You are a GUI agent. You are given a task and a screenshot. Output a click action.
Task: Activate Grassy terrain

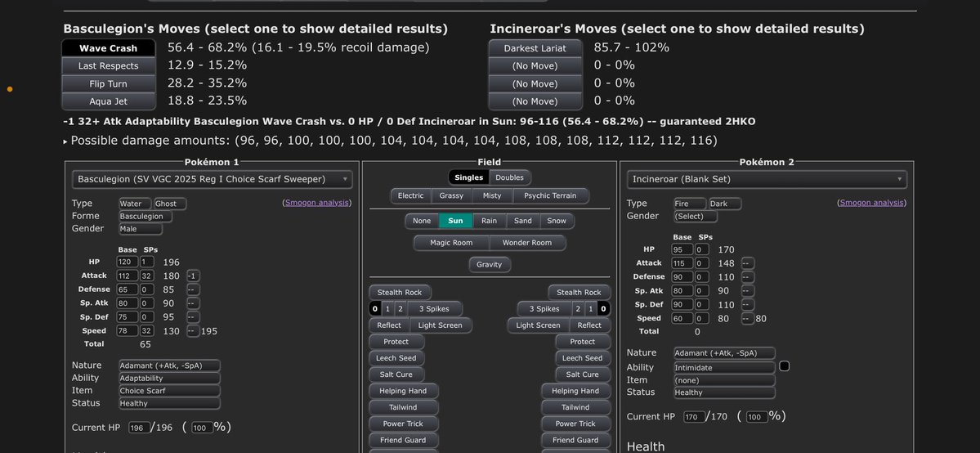(x=451, y=196)
